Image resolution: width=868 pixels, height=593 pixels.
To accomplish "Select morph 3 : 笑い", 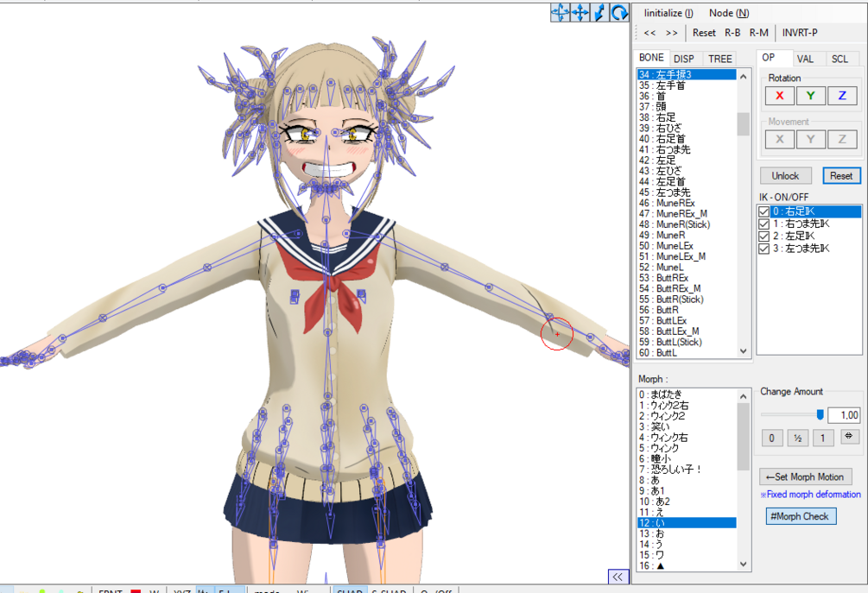I will (x=687, y=426).
